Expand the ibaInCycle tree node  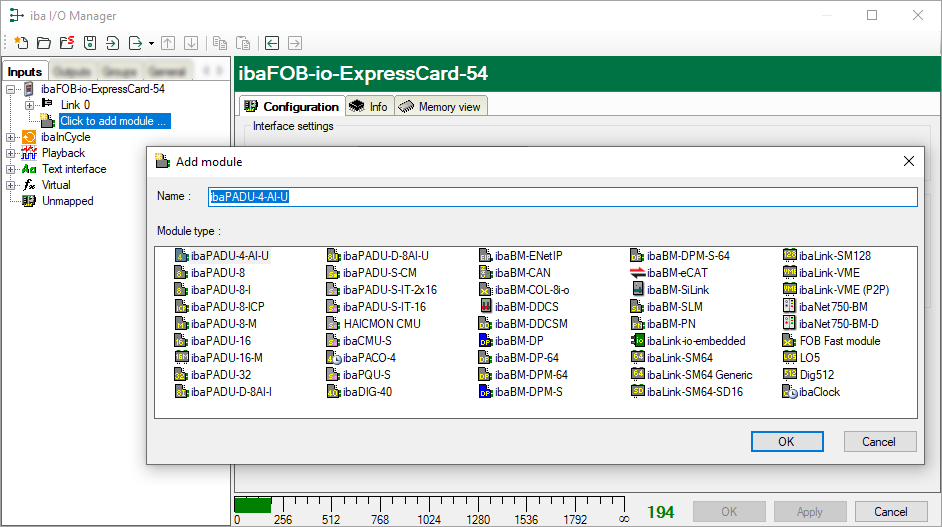point(11,137)
